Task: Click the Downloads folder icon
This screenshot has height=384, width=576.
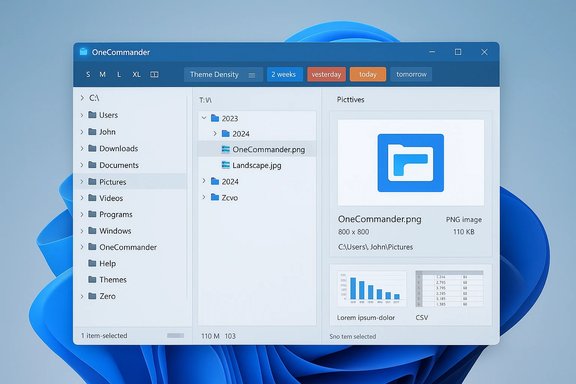Action: [92, 148]
